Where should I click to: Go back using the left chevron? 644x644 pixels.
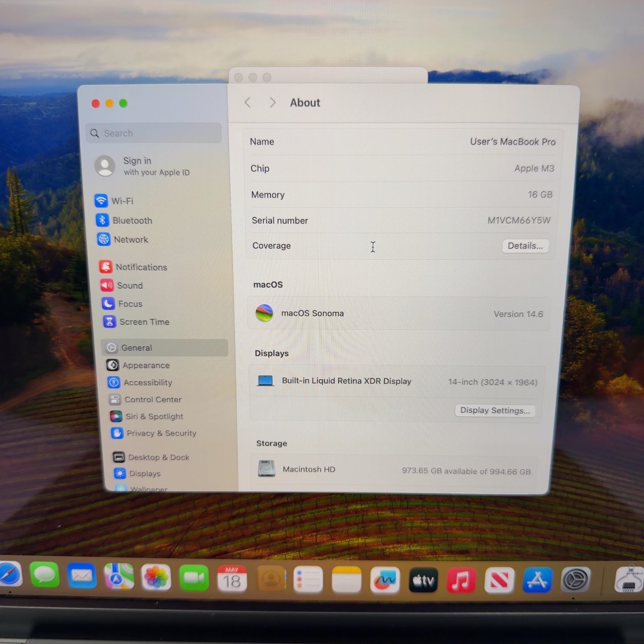(x=248, y=103)
